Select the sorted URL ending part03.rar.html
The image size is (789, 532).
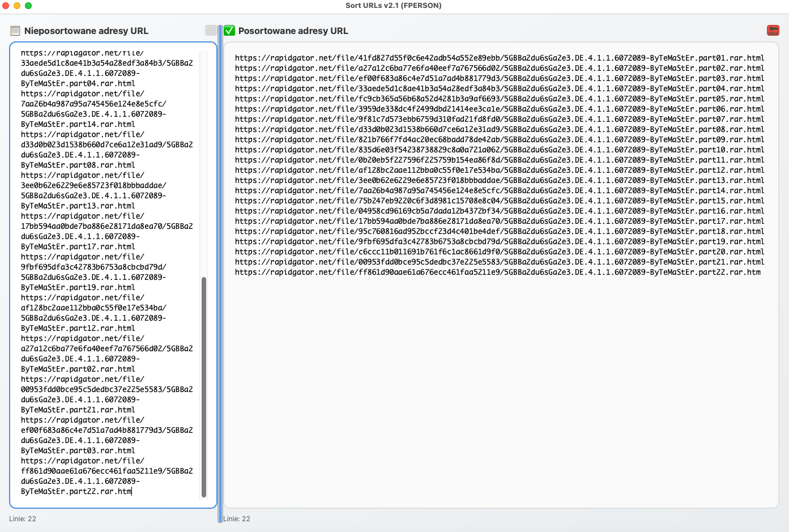click(500, 78)
